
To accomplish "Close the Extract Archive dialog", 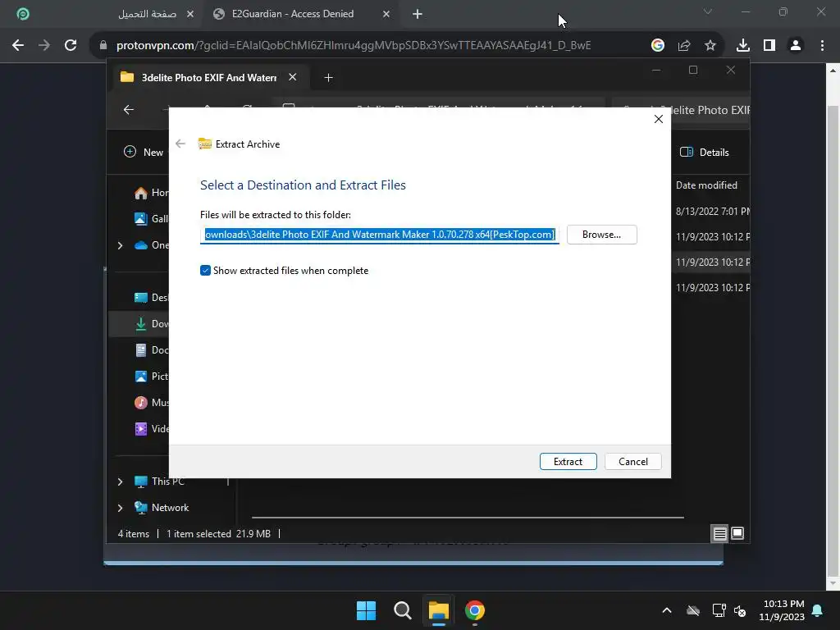I will [659, 119].
